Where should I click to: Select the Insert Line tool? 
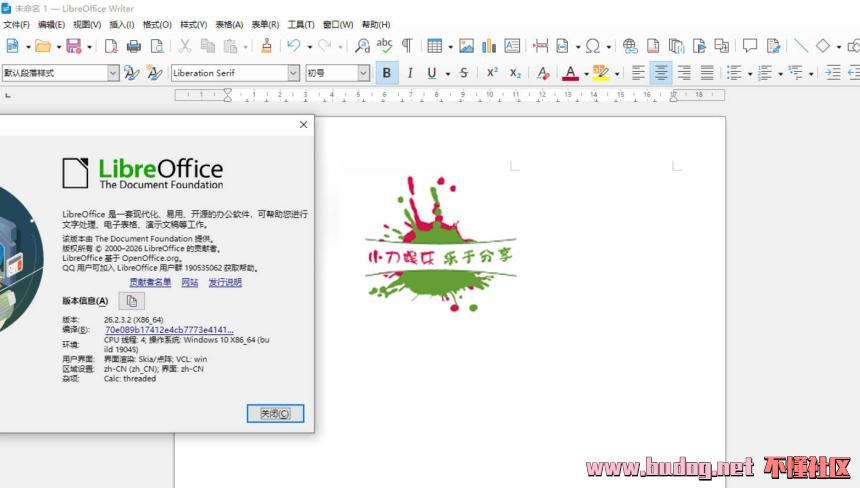(x=801, y=46)
